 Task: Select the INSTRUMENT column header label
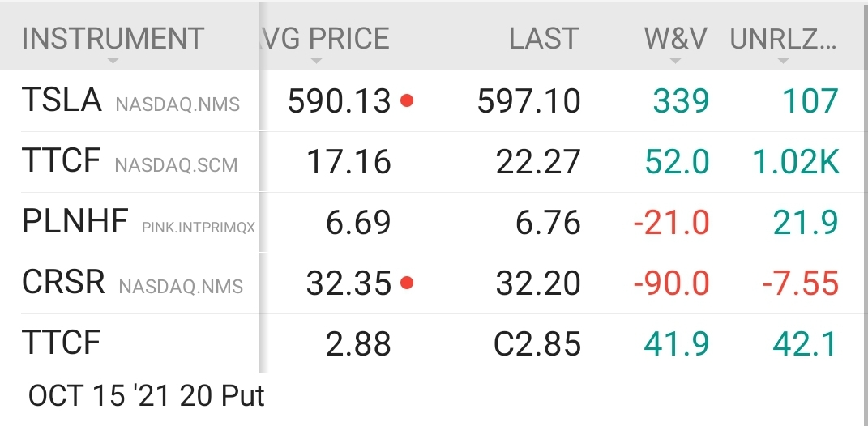[x=113, y=38]
